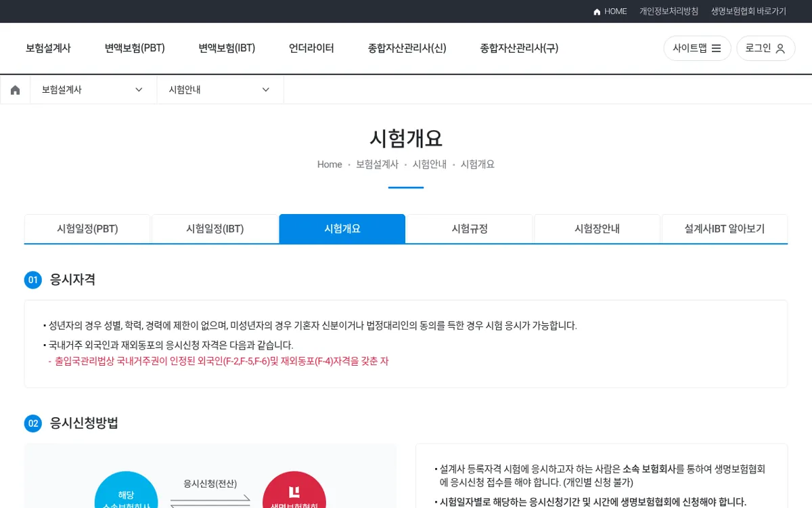Screen dimensions: 812x508
Task: Click the 시험개요 page title
Action: point(406,138)
